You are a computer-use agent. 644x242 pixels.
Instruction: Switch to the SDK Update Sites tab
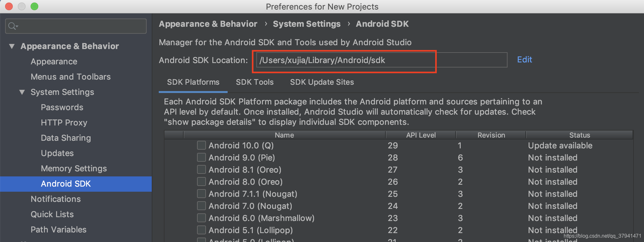[x=322, y=82]
